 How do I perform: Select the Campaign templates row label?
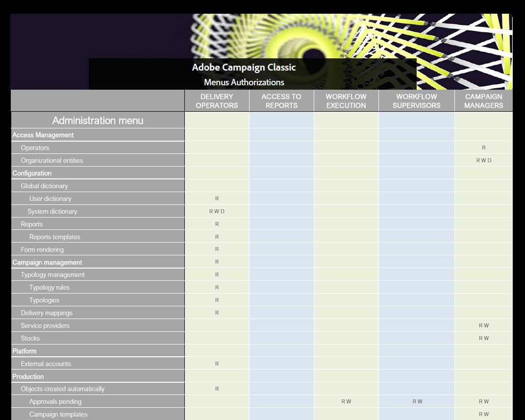point(58,414)
